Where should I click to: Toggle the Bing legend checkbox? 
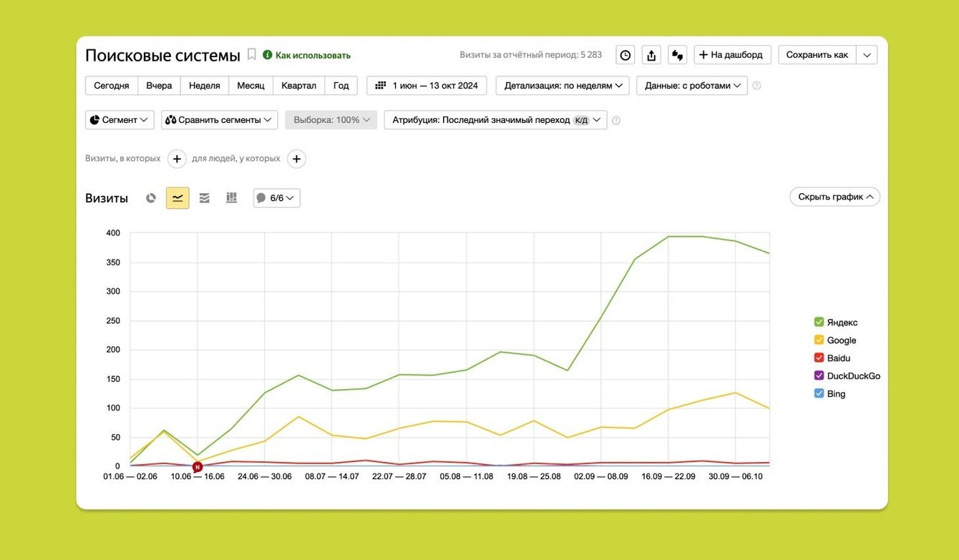[x=819, y=393]
